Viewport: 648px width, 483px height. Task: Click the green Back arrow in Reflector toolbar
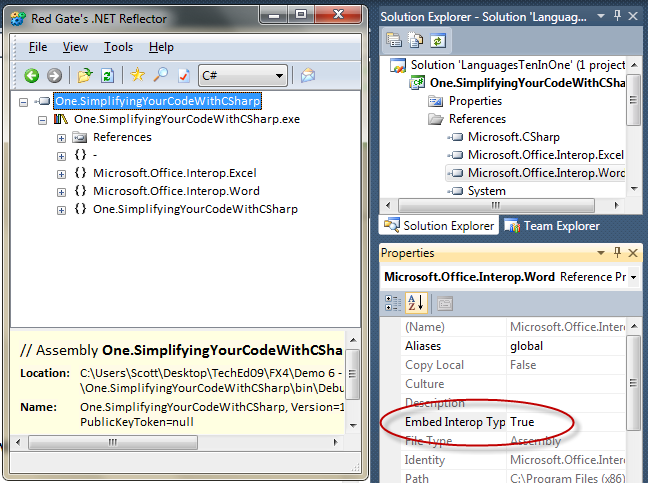pyautogui.click(x=32, y=76)
